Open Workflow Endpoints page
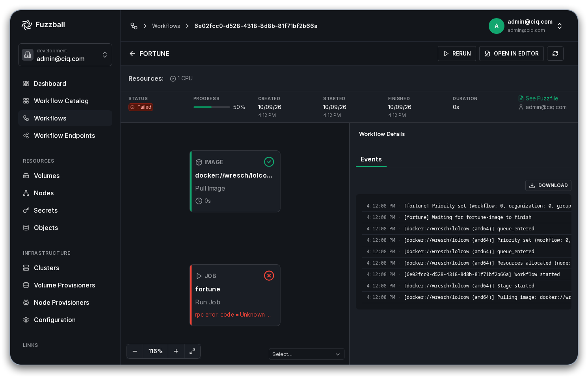 [x=65, y=135]
